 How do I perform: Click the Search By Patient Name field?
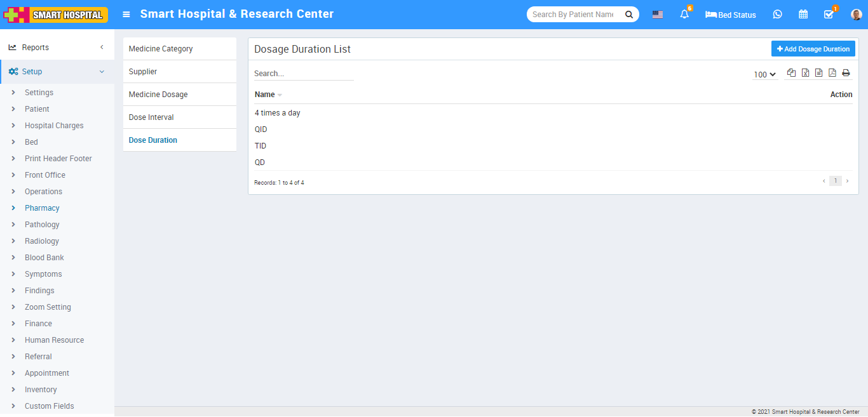click(576, 15)
